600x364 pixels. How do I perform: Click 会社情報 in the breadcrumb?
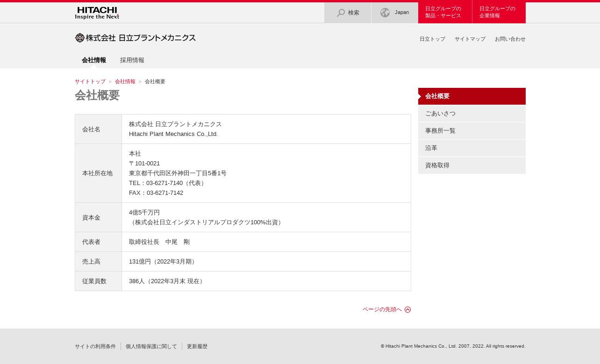125,82
